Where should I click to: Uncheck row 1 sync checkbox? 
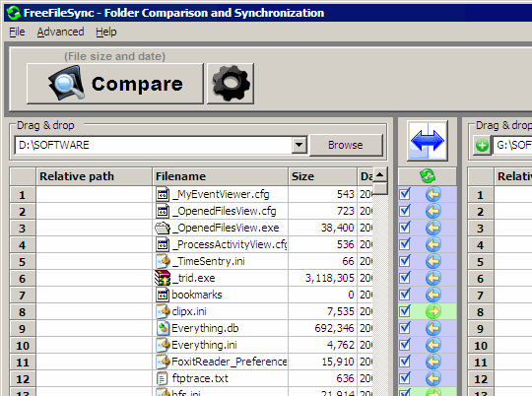[405, 194]
